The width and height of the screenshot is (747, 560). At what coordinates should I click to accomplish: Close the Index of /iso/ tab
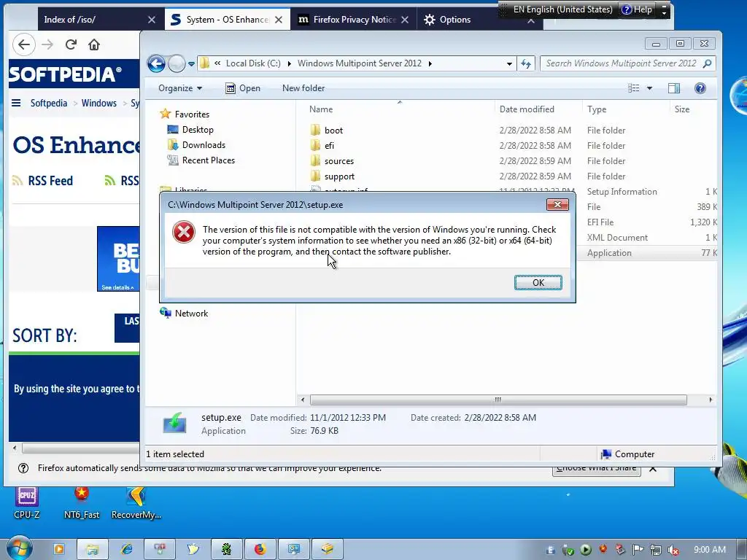tap(152, 20)
